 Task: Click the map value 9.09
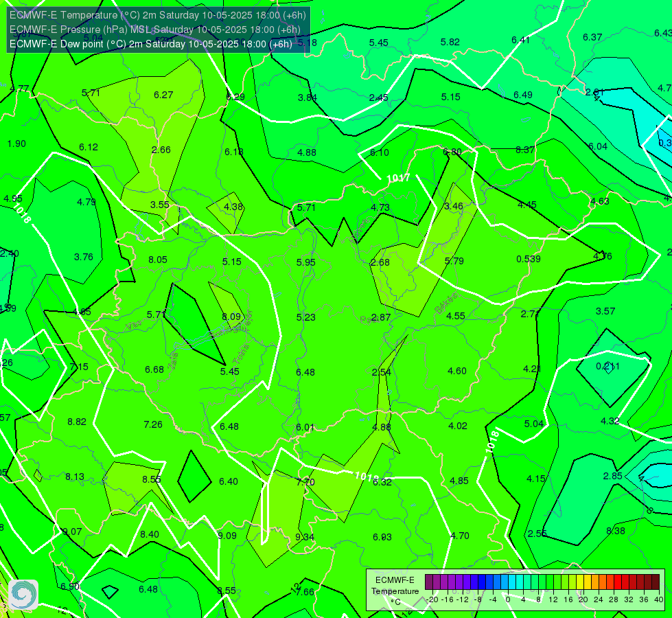click(x=227, y=536)
